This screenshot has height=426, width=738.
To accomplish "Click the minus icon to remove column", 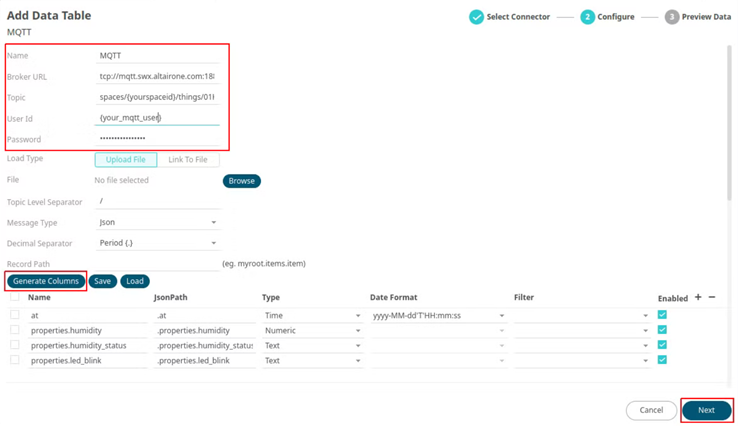I will point(712,297).
